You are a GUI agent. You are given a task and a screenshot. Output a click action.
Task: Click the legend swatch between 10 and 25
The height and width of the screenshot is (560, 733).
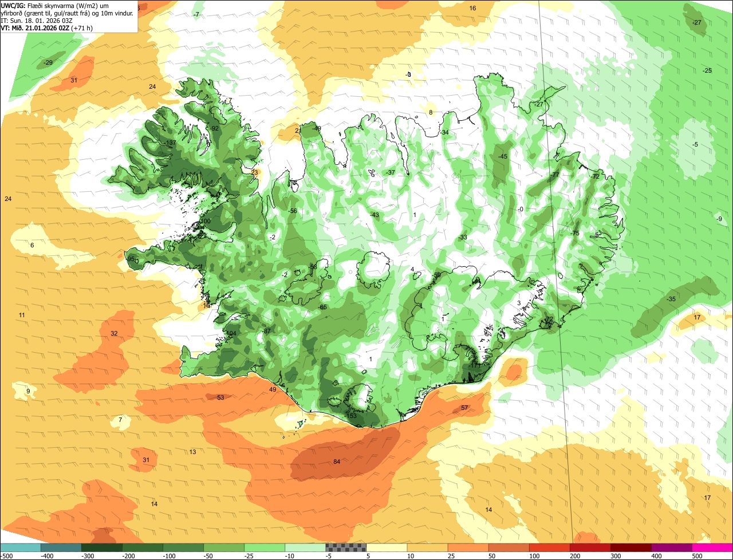pyautogui.click(x=427, y=547)
